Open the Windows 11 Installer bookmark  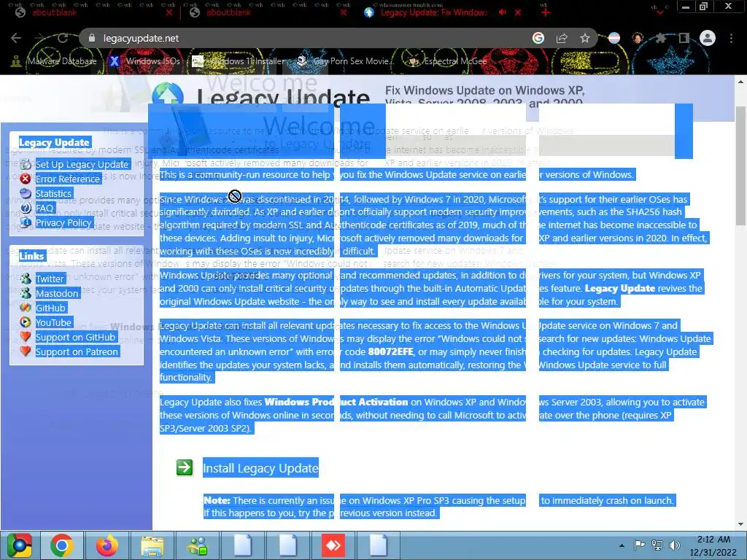(x=239, y=61)
